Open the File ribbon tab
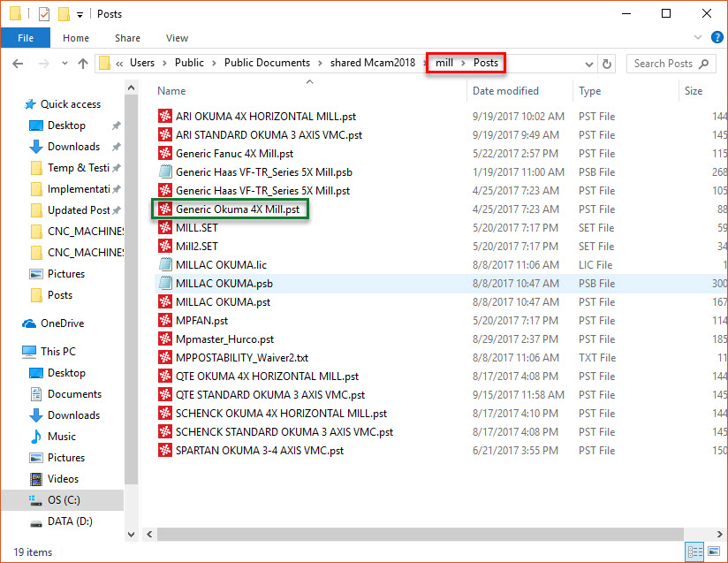This screenshot has width=728, height=563. click(x=26, y=38)
